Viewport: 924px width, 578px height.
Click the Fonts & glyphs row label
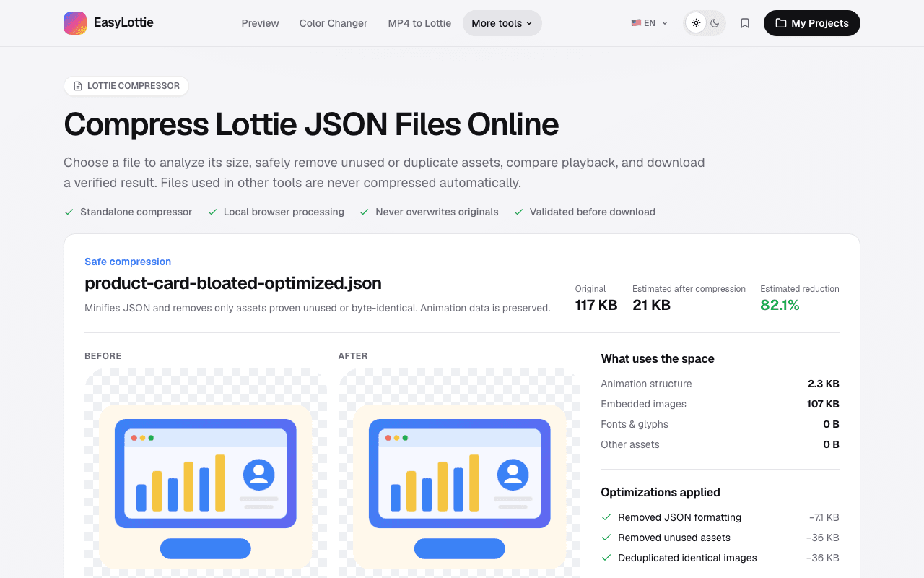(x=635, y=424)
